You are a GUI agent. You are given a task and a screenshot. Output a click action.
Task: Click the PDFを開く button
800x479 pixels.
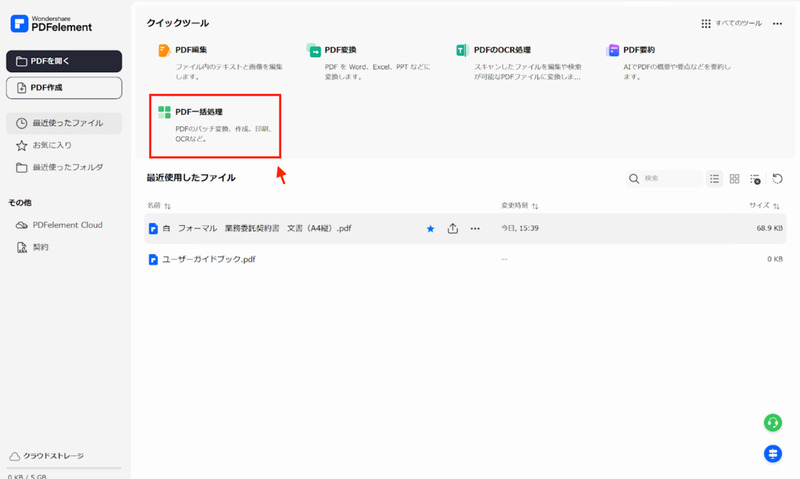64,61
